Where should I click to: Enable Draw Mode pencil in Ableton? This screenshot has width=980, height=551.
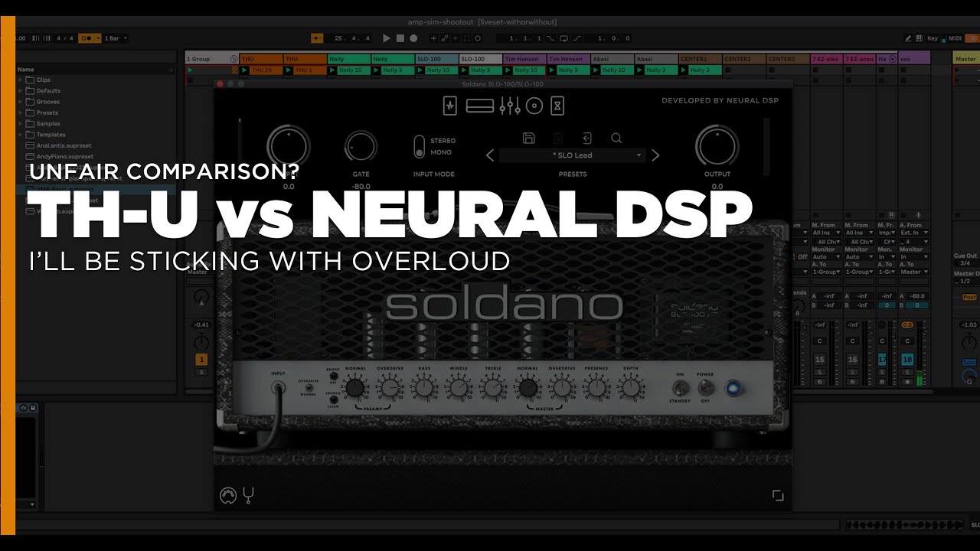(908, 37)
